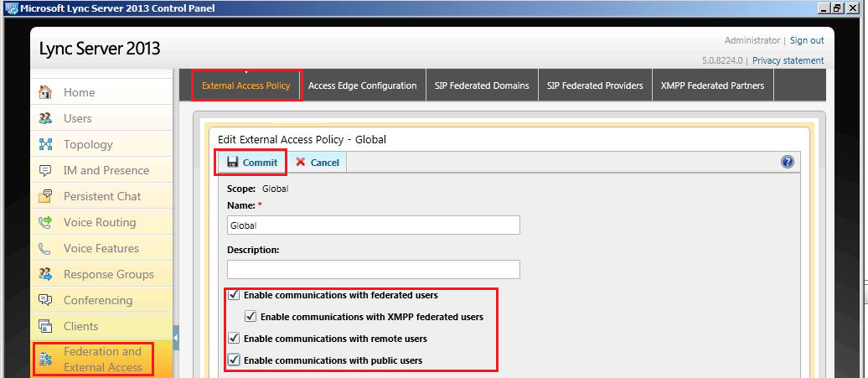
Task: Click the Name input field
Action: (x=374, y=225)
